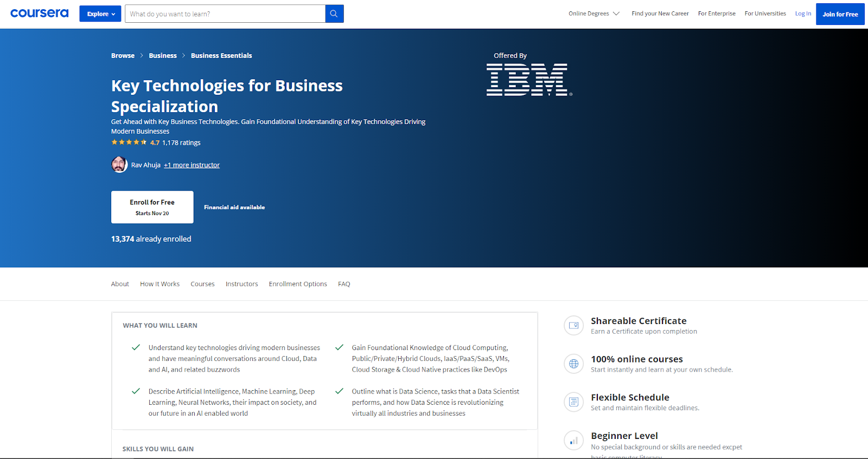
Task: Click the star rating icons
Action: point(129,143)
